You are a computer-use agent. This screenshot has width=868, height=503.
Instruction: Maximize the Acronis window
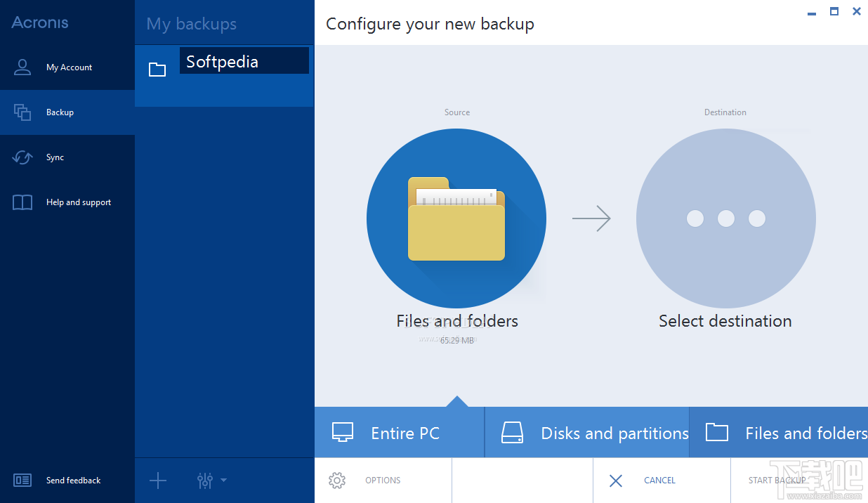(x=834, y=11)
